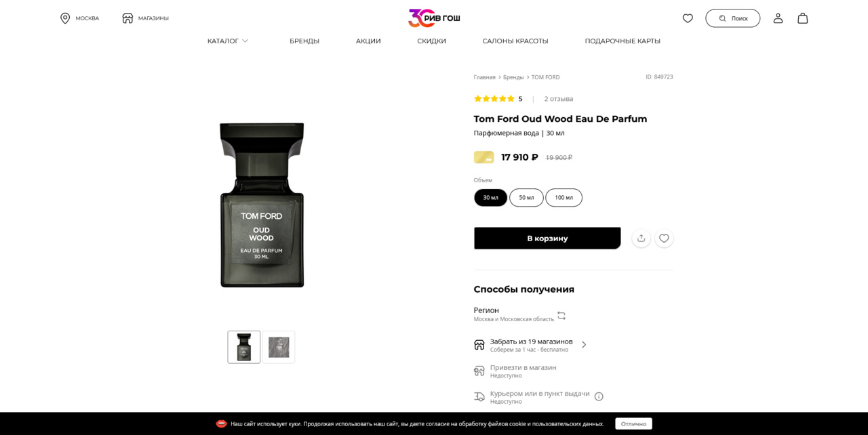Click the courier delivery info icon

(599, 396)
